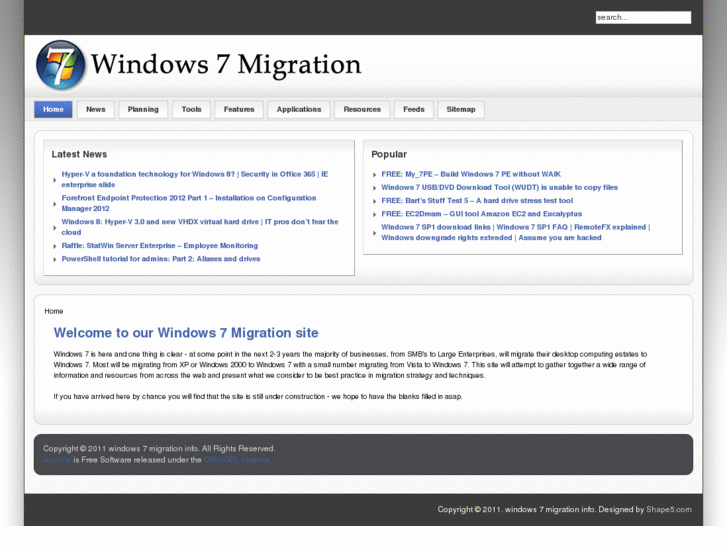Open Raffle StatWin Server Enterprise link
This screenshot has width=727, height=545.
pyautogui.click(x=159, y=246)
